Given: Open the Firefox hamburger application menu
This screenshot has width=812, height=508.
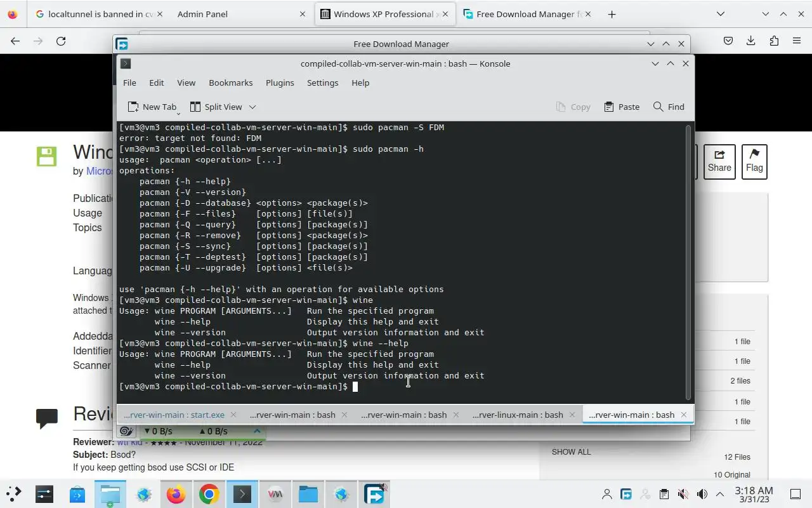Looking at the screenshot, I should (797, 41).
